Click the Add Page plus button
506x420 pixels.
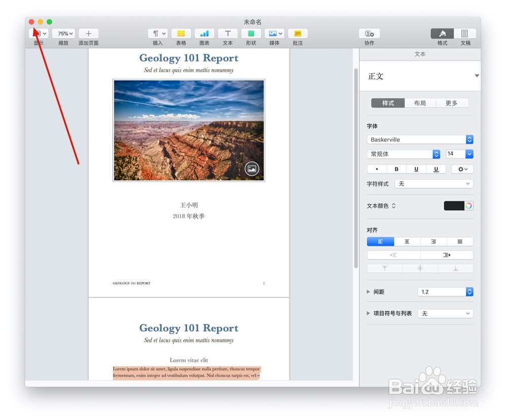pos(89,33)
